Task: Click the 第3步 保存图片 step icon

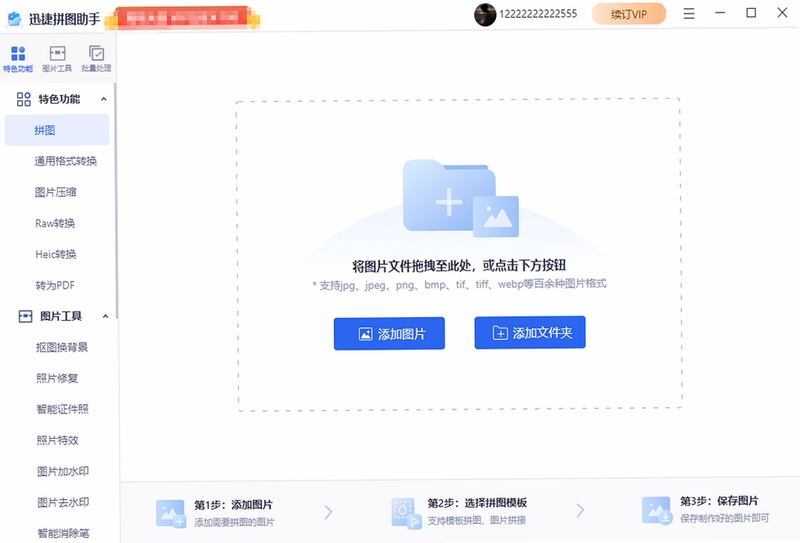Action: 657,510
